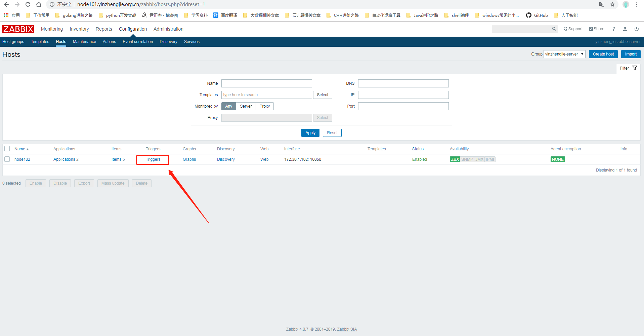Check the node102 row checkbox
The width and height of the screenshot is (644, 336).
(7, 159)
